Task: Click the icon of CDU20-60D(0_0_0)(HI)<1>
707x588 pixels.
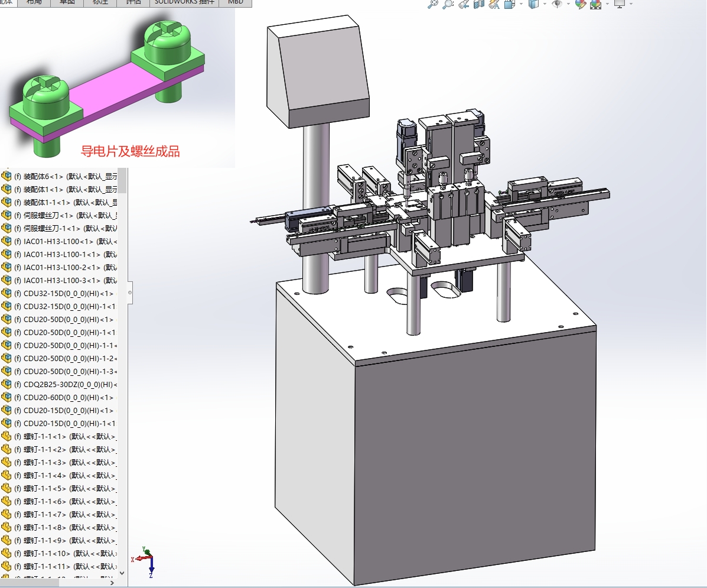Action: pos(6,398)
